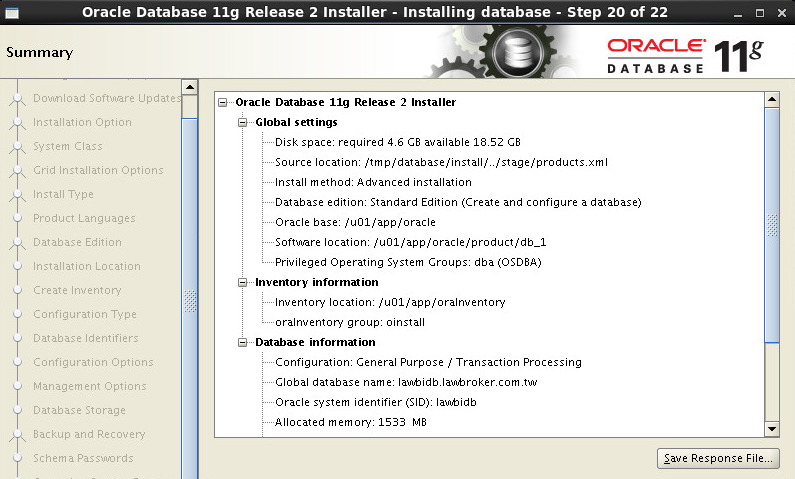This screenshot has width=795, height=479.
Task: Click steps panel scrollbar up arrow
Action: click(x=190, y=88)
